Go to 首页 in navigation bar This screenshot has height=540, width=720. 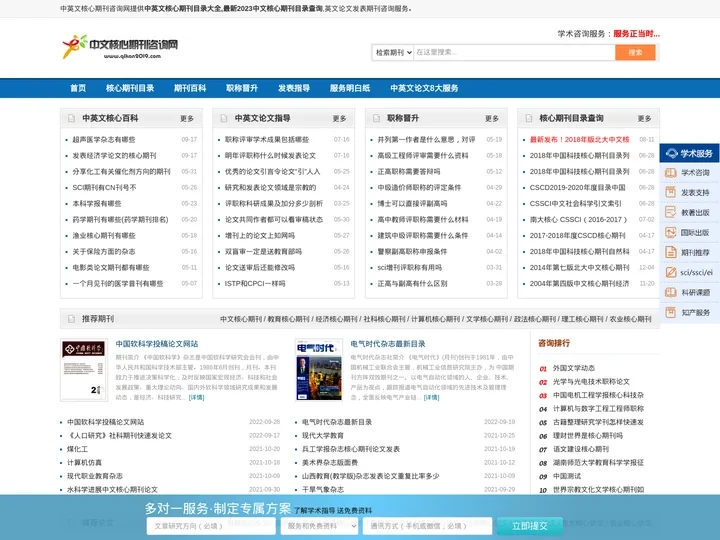pos(78,88)
